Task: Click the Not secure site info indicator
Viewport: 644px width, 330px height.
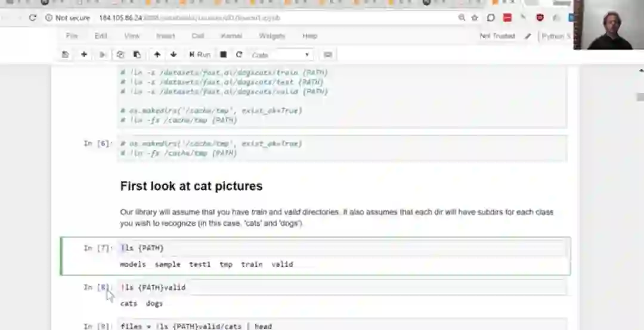Action: point(67,18)
